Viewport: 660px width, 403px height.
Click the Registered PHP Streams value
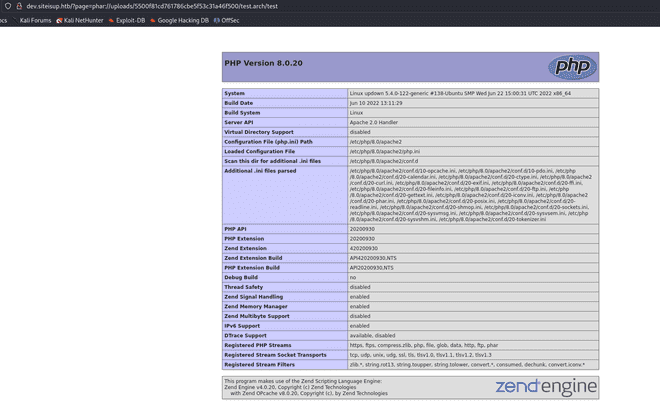[421, 344]
